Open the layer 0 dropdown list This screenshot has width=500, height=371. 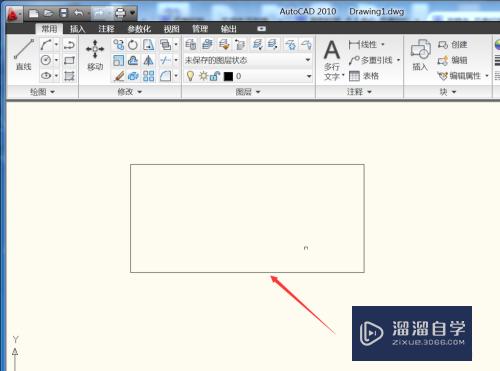pyautogui.click(x=309, y=76)
